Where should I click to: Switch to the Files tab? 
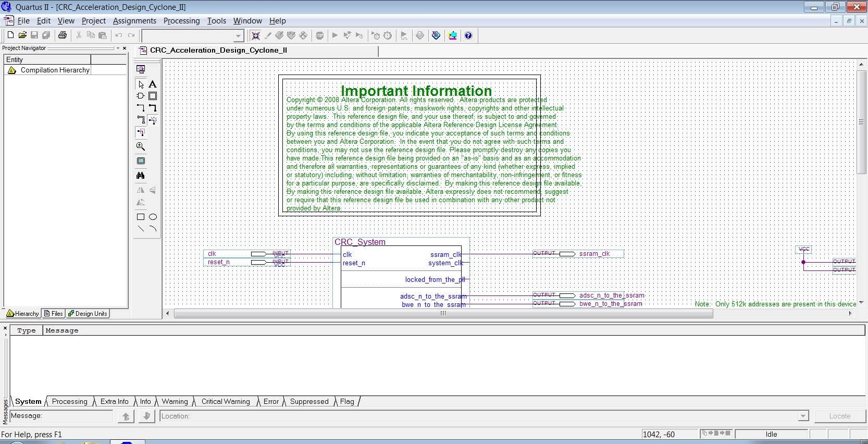(x=53, y=313)
